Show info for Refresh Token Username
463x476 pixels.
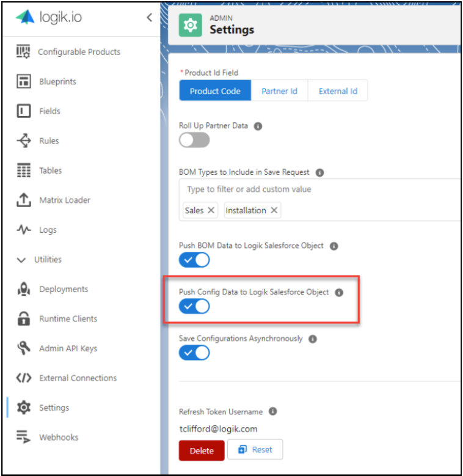pos(273,411)
